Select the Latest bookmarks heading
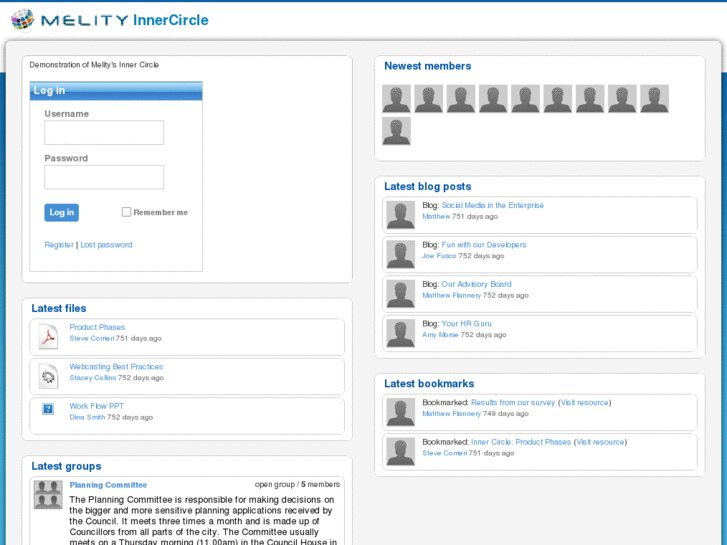The height and width of the screenshot is (545, 727). click(429, 384)
